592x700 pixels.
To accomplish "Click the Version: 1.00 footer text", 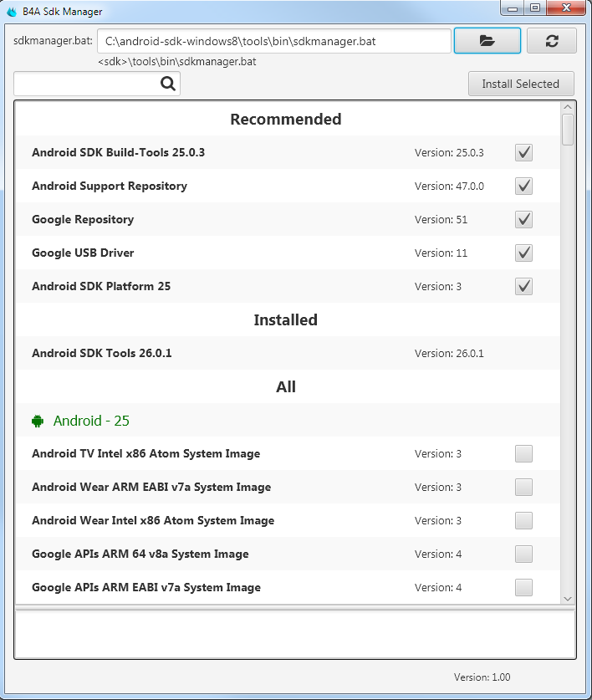I will [x=482, y=677].
